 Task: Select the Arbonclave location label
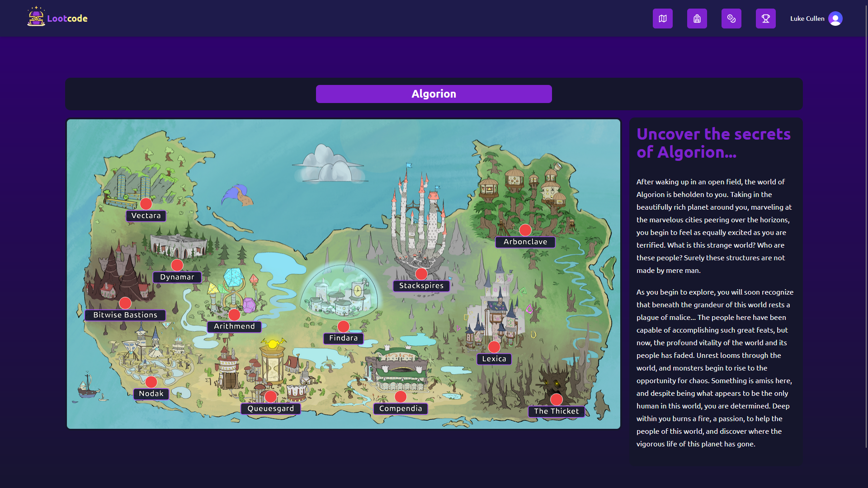pos(525,242)
